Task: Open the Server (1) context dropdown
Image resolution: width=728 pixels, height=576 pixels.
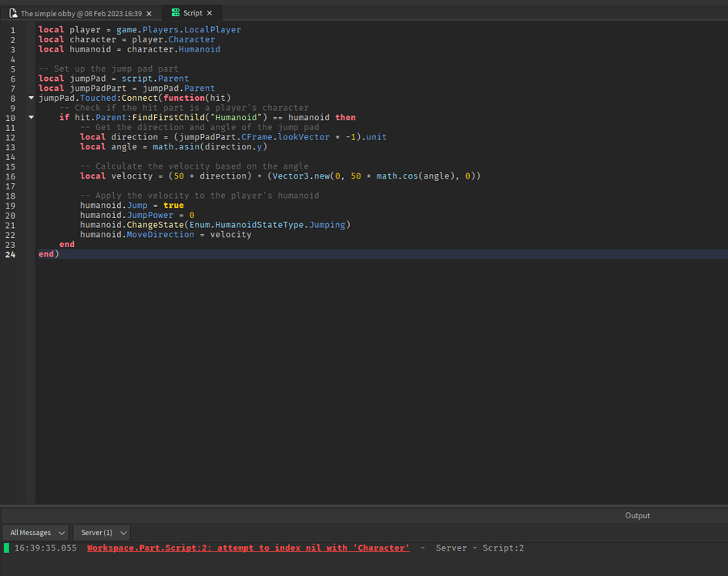Action: pos(102,533)
